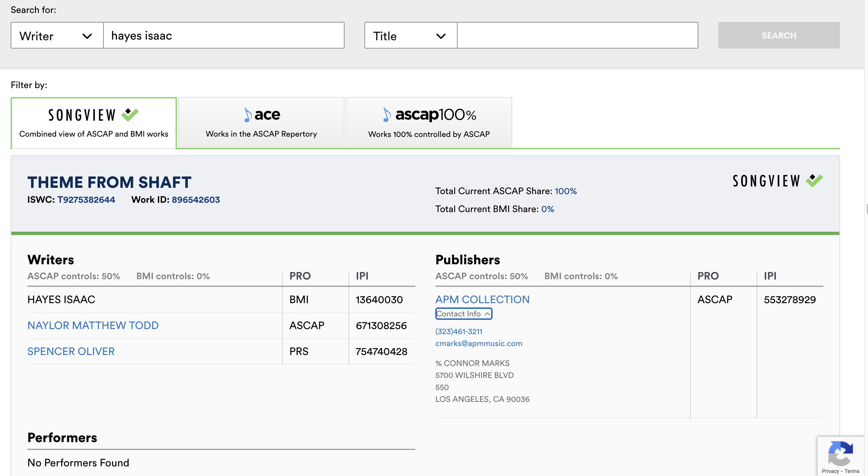Click the Performers section heading
The width and height of the screenshot is (868, 476).
[62, 437]
